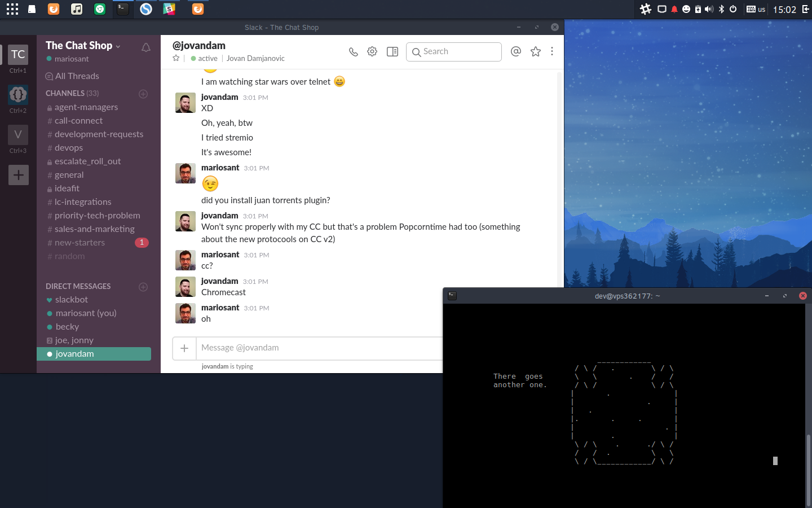This screenshot has height=508, width=812.
Task: Click the grinning emoji after star wars telnet
Action: click(x=339, y=81)
